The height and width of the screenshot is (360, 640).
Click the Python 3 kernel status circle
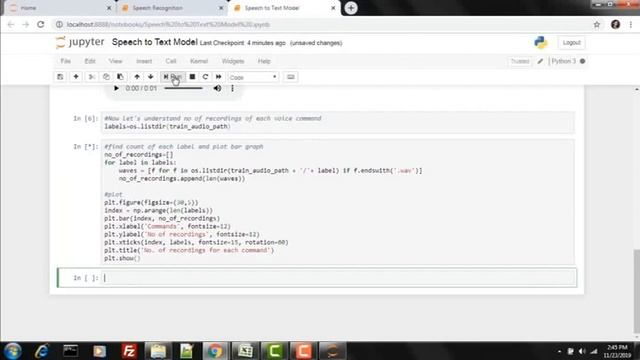point(582,61)
